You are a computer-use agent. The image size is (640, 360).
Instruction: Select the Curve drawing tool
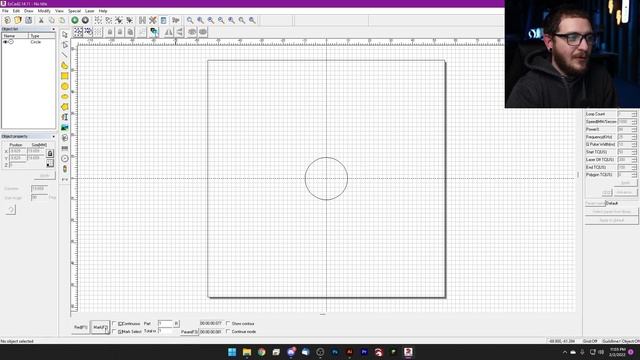[64, 65]
